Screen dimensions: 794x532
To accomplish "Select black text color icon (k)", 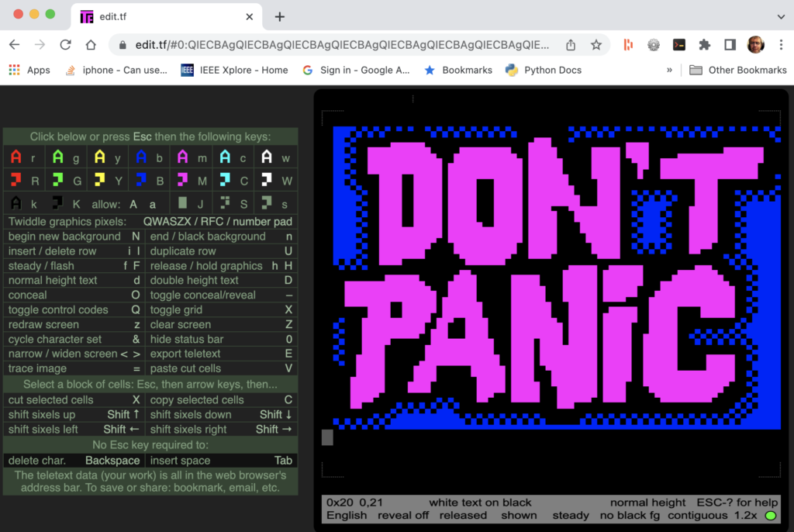I will (16, 204).
